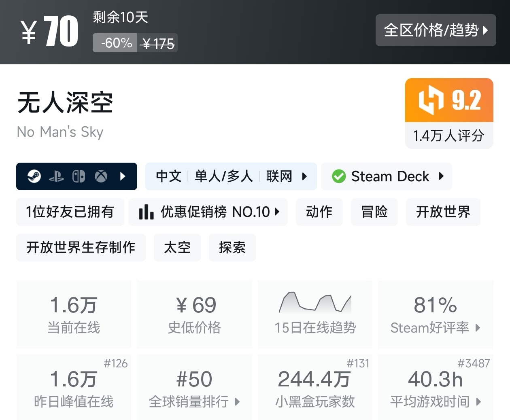The width and height of the screenshot is (510, 420).
Task: Open the 小黑盒玩家数 244.4万 card
Action: coord(315,387)
